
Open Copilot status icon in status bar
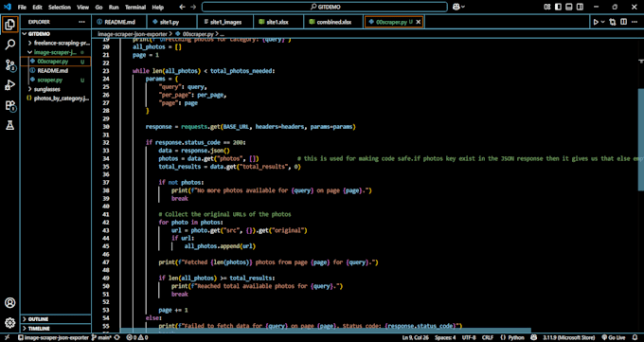coord(533,337)
